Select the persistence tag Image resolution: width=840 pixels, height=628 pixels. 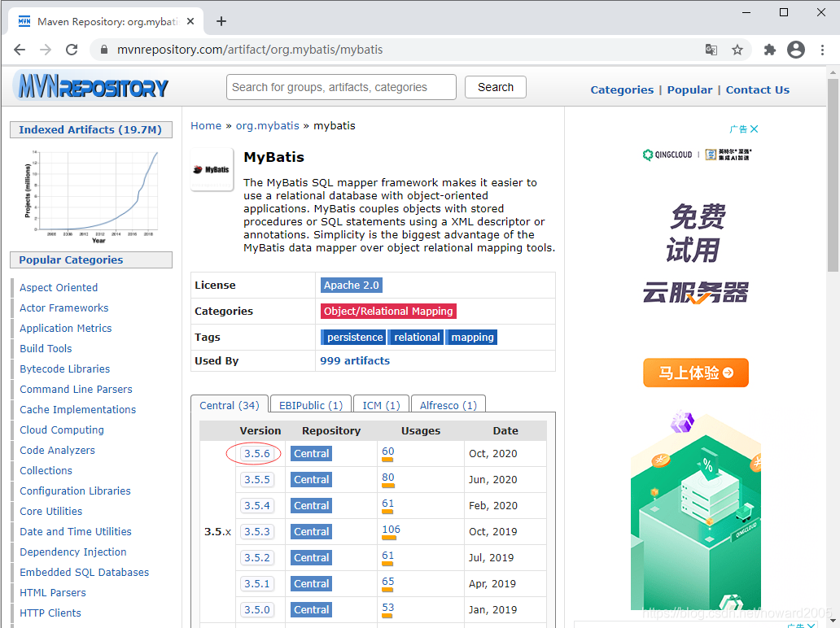[355, 338]
